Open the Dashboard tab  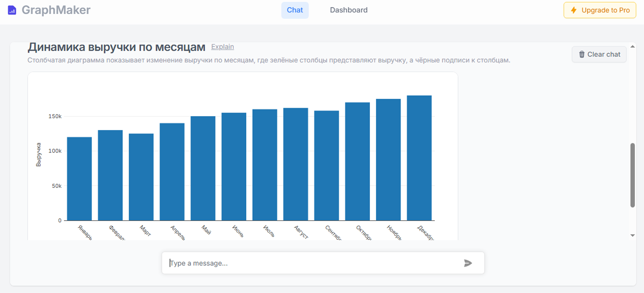[x=348, y=10]
